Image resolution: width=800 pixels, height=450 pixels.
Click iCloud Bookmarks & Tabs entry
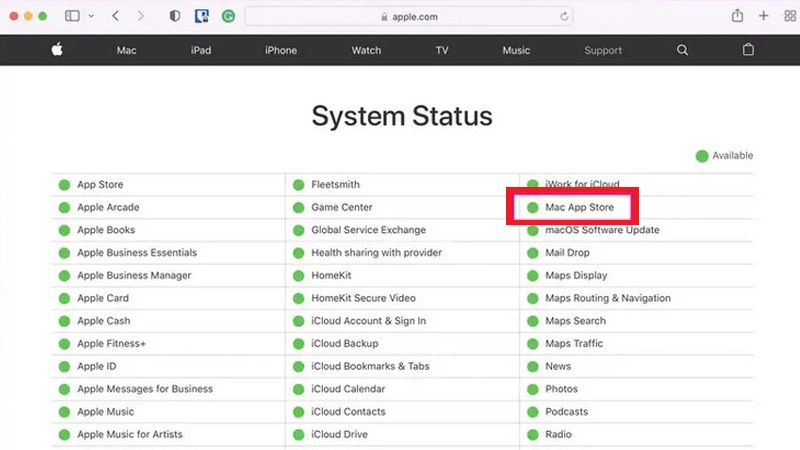coord(370,366)
